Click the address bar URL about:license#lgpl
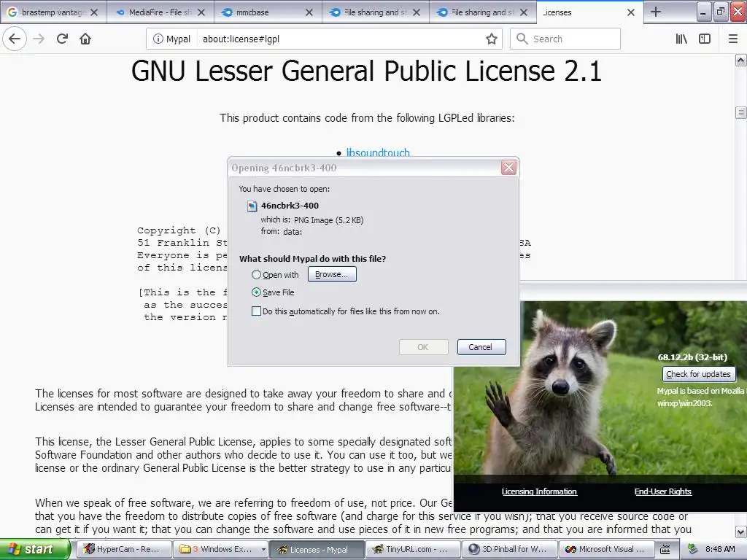Viewport: 747px width, 560px height. coord(241,39)
